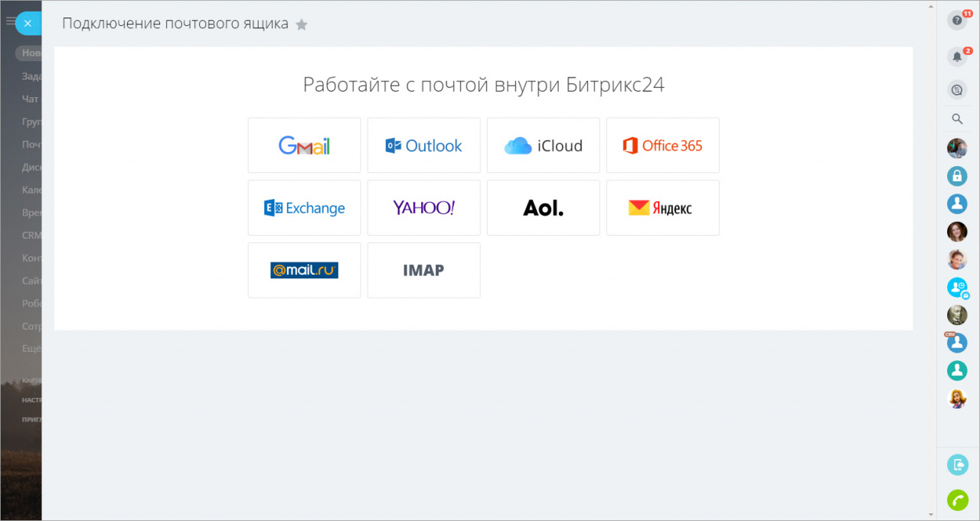
Task: Open the chat messages bubble icon
Action: pyautogui.click(x=957, y=90)
